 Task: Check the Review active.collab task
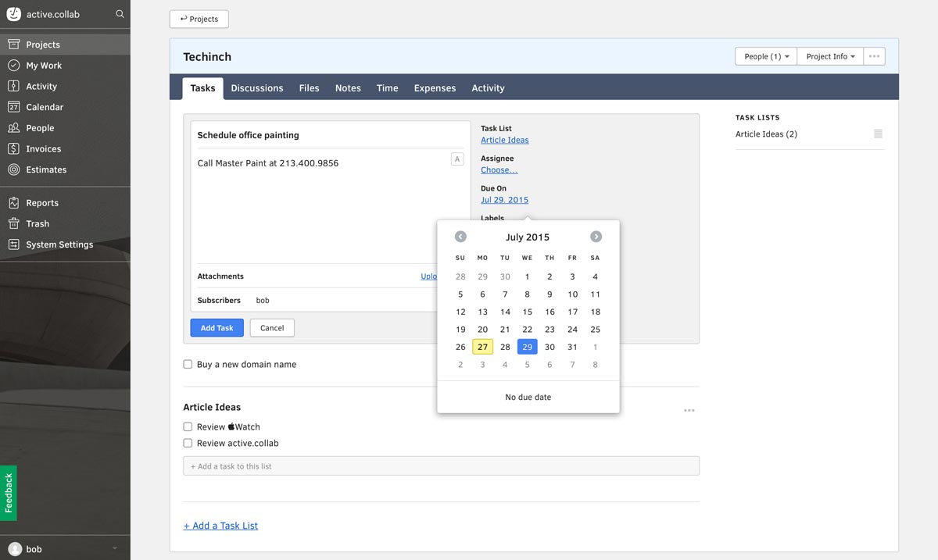pos(188,443)
